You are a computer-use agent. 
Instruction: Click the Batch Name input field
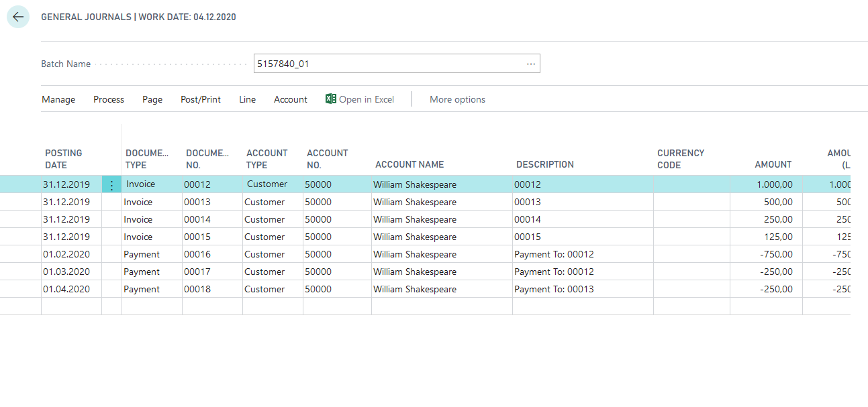388,64
